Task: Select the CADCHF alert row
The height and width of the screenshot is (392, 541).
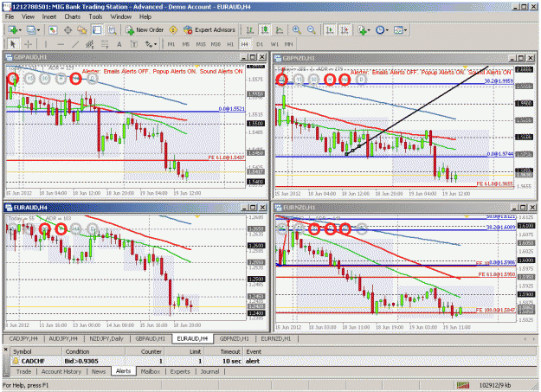Action: tap(273, 361)
